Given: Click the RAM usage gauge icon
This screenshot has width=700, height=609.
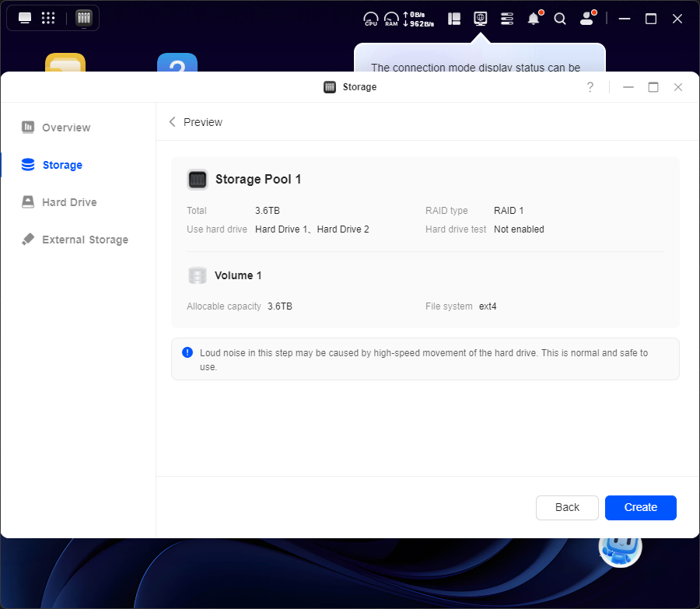Looking at the screenshot, I should pos(391,19).
